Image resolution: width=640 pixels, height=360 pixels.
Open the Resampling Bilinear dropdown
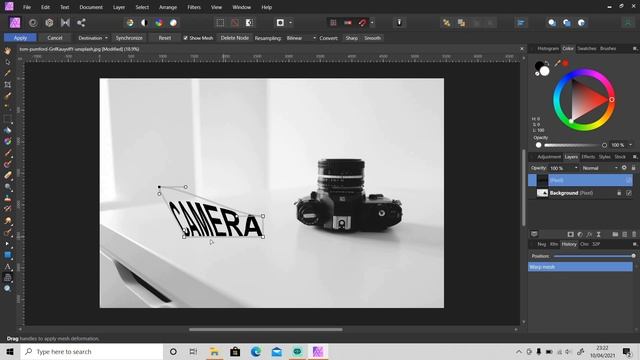[300, 38]
